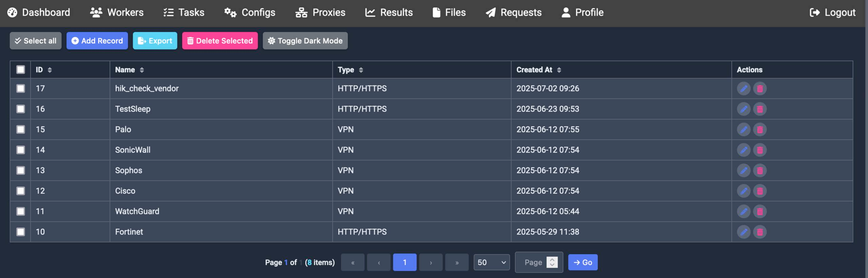The height and width of the screenshot is (278, 868).
Task: Open the 50 items-per-page dropdown
Action: [x=491, y=262]
